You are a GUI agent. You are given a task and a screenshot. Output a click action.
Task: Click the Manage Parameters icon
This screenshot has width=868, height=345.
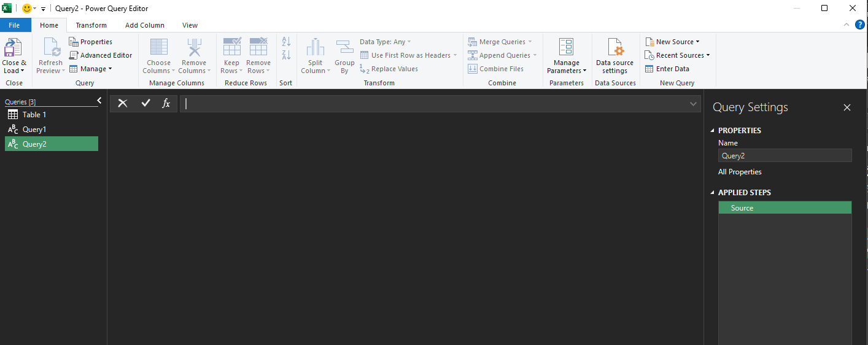[566, 47]
